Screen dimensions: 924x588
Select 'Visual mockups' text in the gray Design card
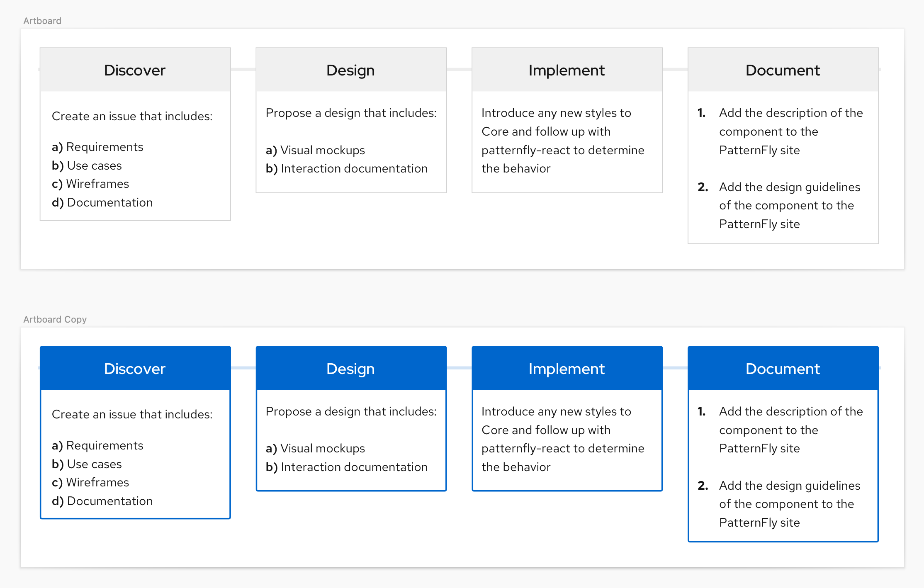(322, 150)
